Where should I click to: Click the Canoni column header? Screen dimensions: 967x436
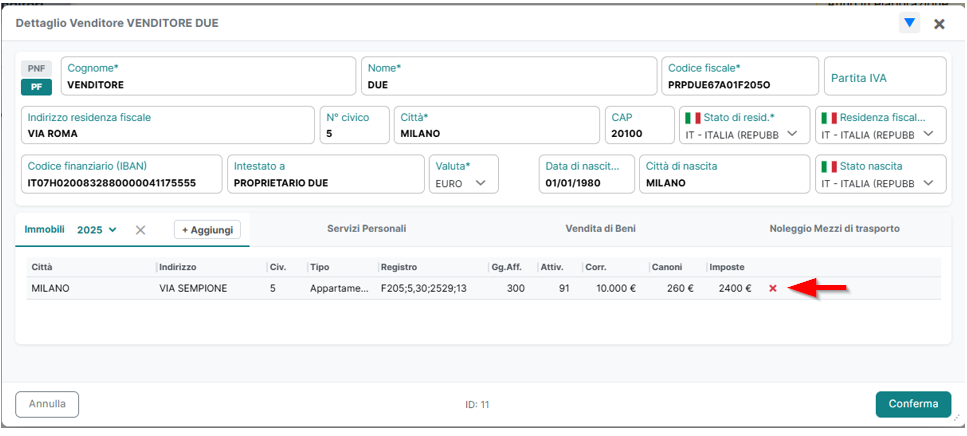[x=667, y=268]
